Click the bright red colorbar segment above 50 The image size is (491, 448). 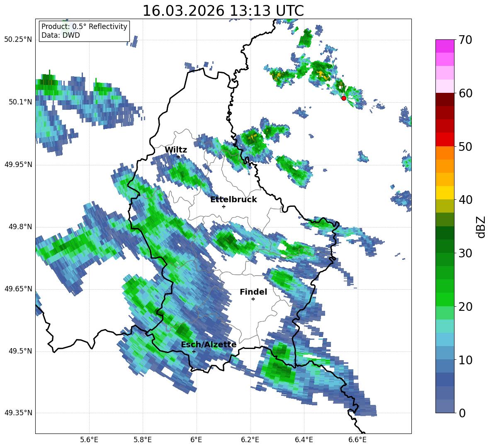click(x=445, y=140)
